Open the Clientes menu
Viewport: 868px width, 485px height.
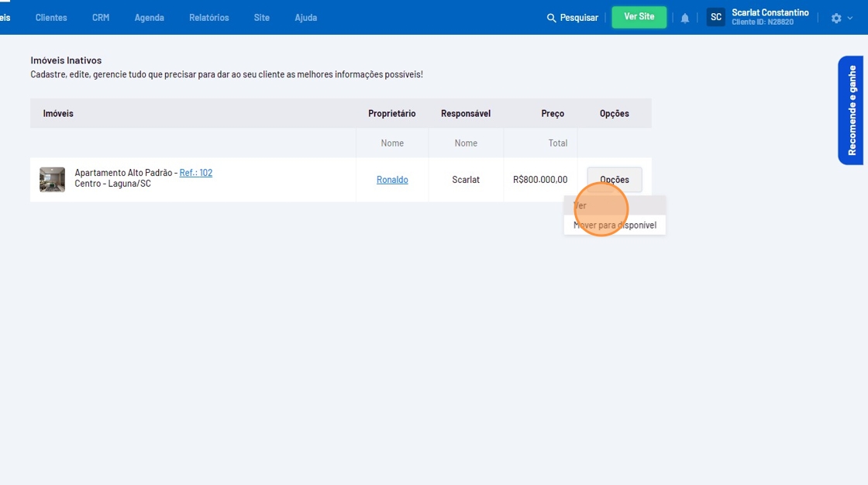[51, 17]
